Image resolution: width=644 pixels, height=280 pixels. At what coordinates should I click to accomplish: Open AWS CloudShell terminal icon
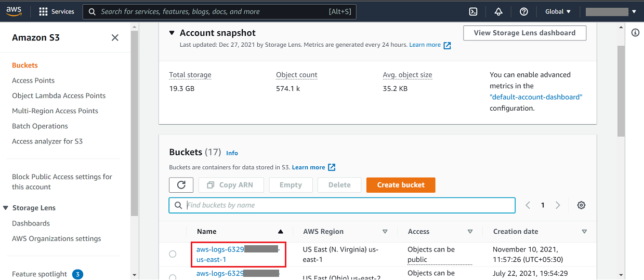(473, 11)
